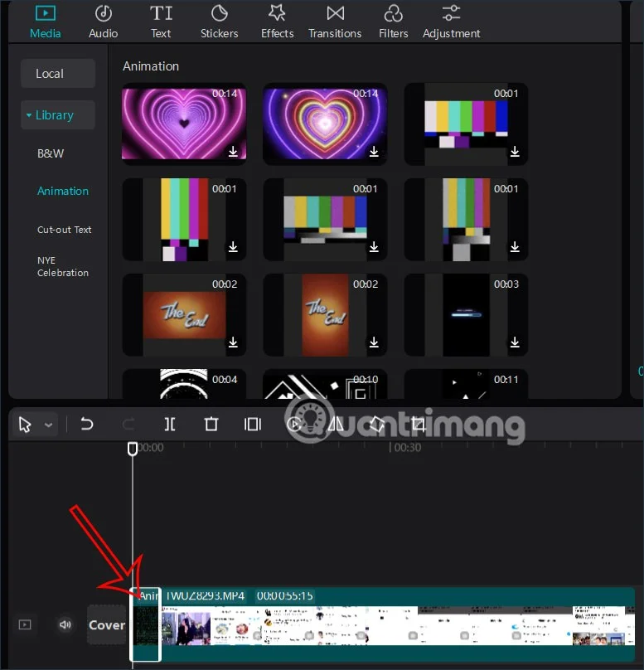Image resolution: width=644 pixels, height=670 pixels.
Task: Click the timeline playhead handle
Action: point(132,448)
